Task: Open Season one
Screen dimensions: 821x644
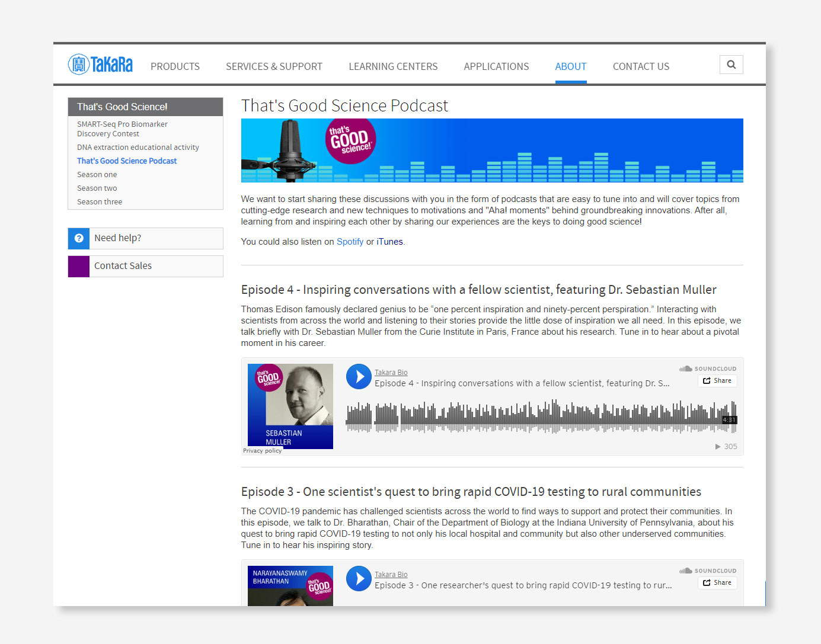Action: click(97, 174)
